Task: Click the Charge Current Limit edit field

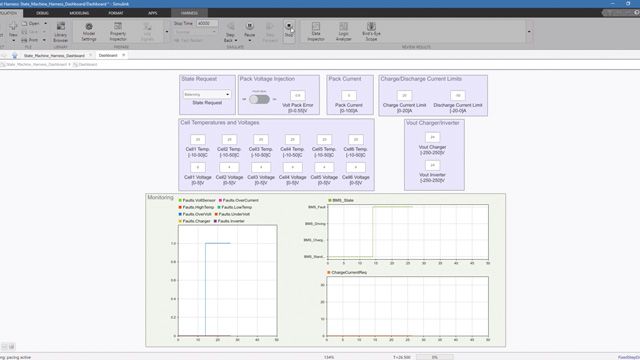Action: click(x=404, y=96)
